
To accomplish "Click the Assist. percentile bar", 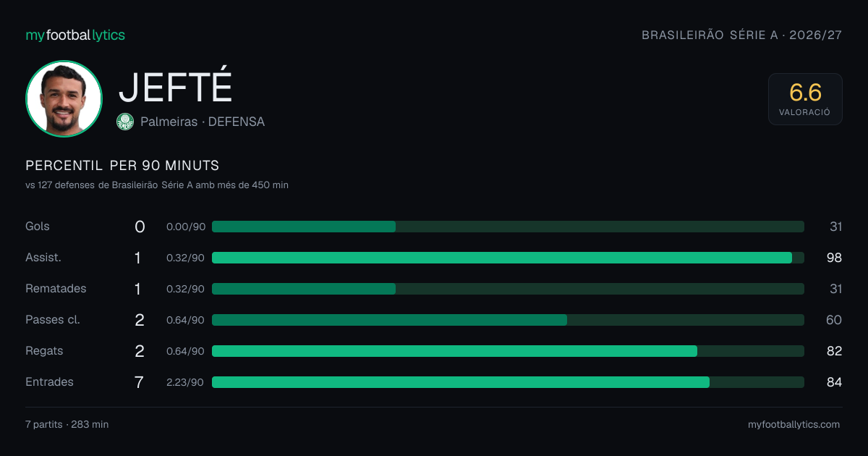I will pos(508,258).
